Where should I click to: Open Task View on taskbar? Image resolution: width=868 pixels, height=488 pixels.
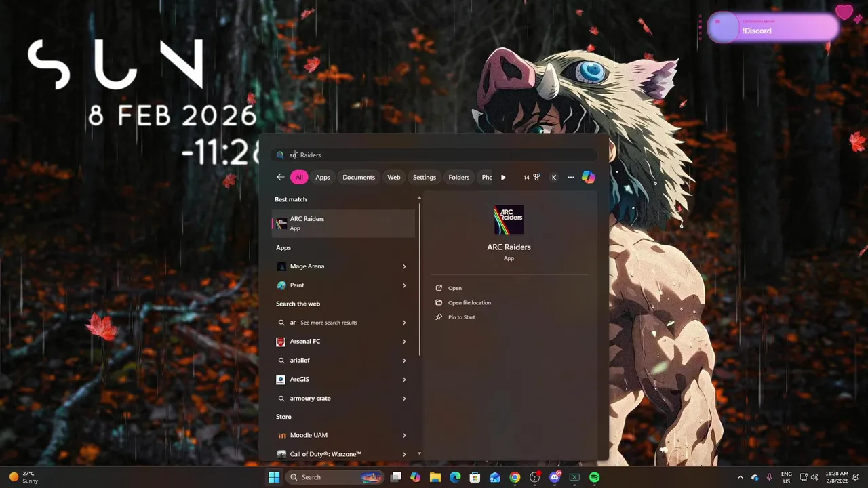[x=396, y=477]
